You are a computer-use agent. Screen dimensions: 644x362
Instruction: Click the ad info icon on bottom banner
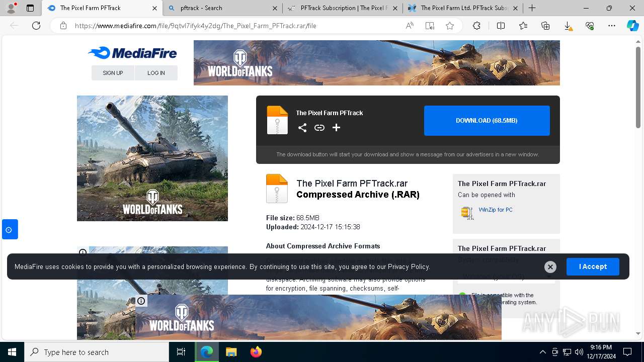pyautogui.click(x=141, y=301)
